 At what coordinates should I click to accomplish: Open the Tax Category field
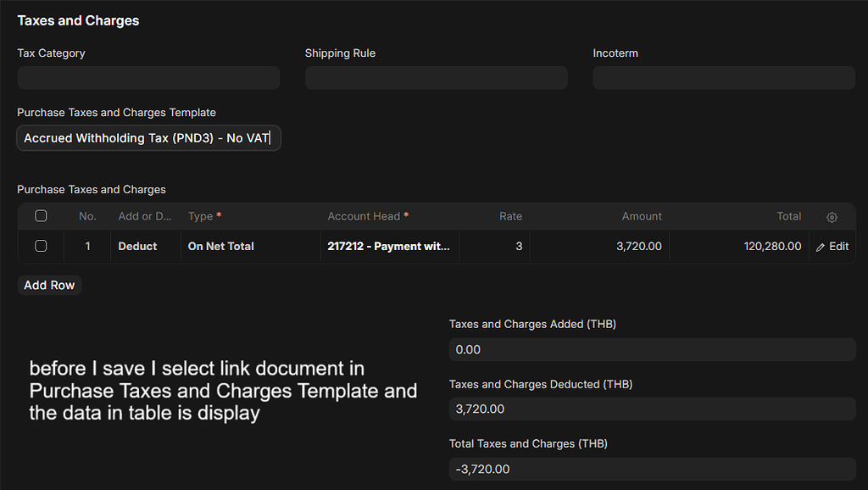coord(148,78)
